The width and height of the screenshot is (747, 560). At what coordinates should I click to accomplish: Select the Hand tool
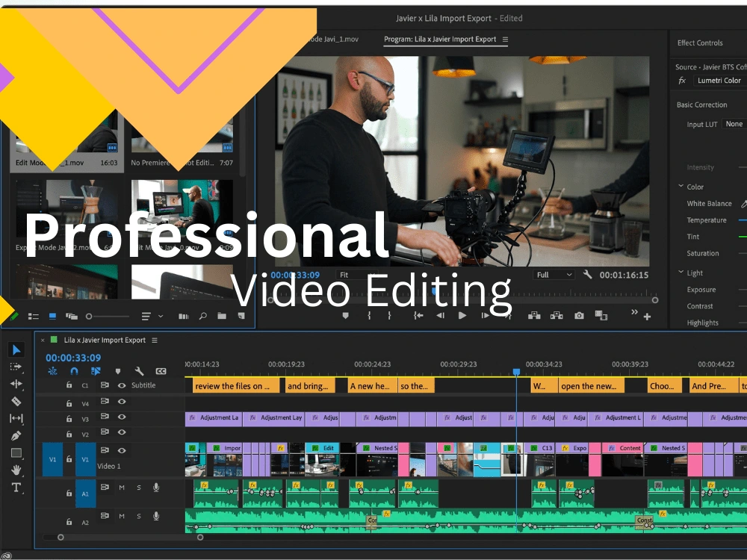16,470
